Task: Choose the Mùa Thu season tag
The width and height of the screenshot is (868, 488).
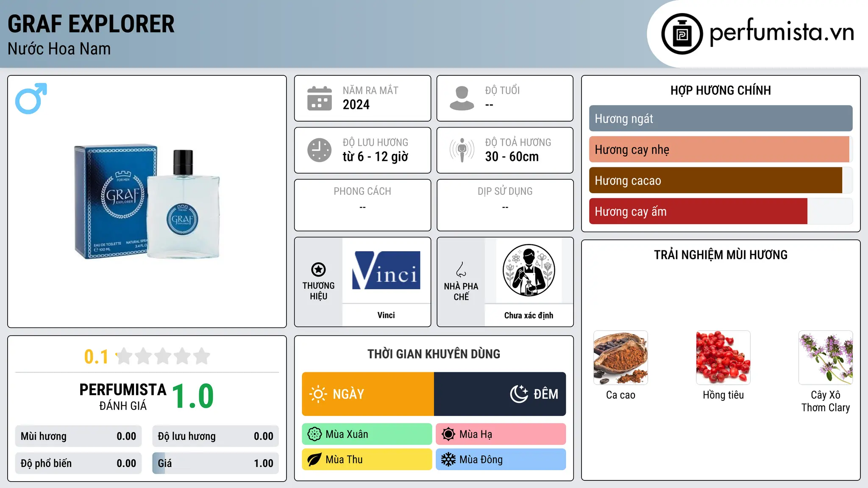Action: tap(367, 460)
